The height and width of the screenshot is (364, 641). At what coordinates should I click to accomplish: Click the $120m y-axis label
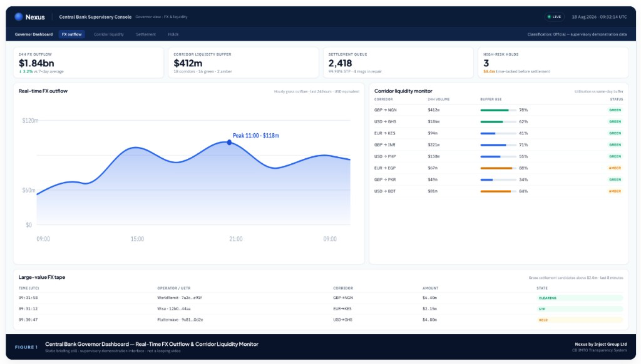point(30,121)
